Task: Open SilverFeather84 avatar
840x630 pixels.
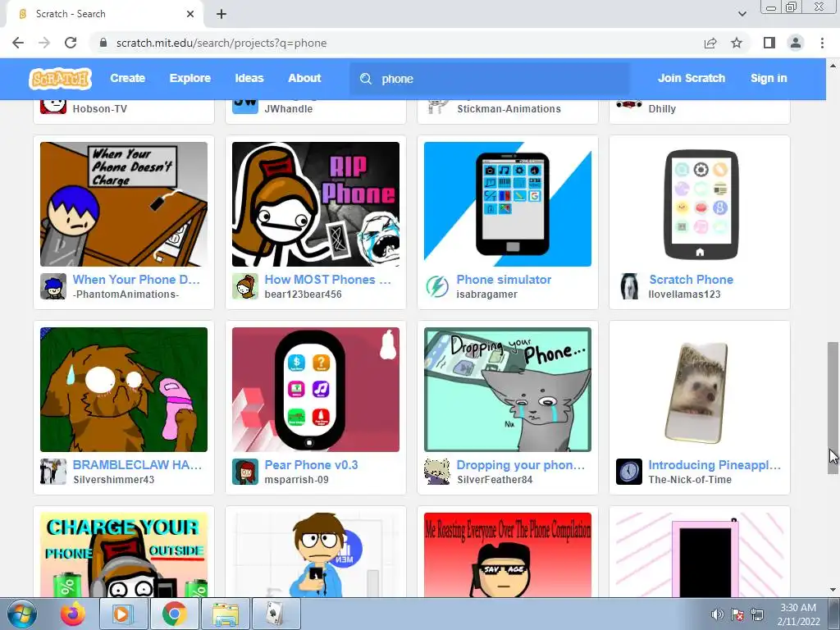Action: 436,472
